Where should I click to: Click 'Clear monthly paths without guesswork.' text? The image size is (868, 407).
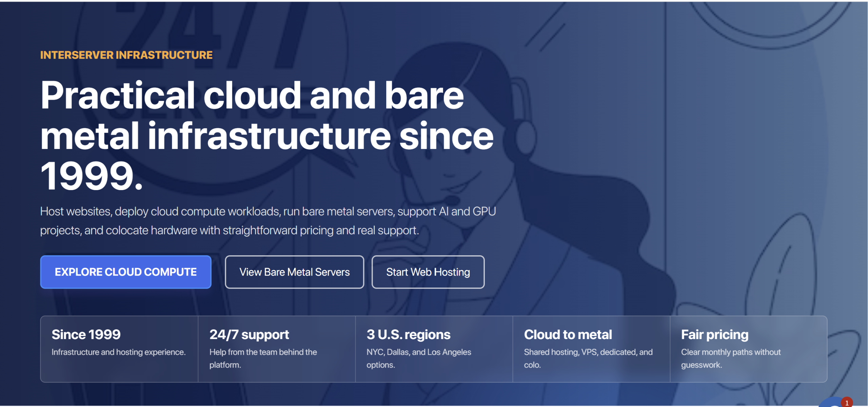tap(731, 358)
